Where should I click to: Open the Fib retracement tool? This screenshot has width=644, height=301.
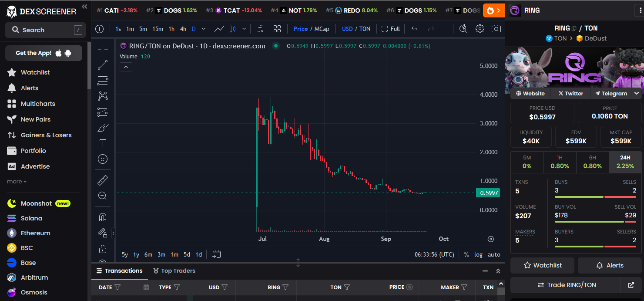[x=103, y=81]
